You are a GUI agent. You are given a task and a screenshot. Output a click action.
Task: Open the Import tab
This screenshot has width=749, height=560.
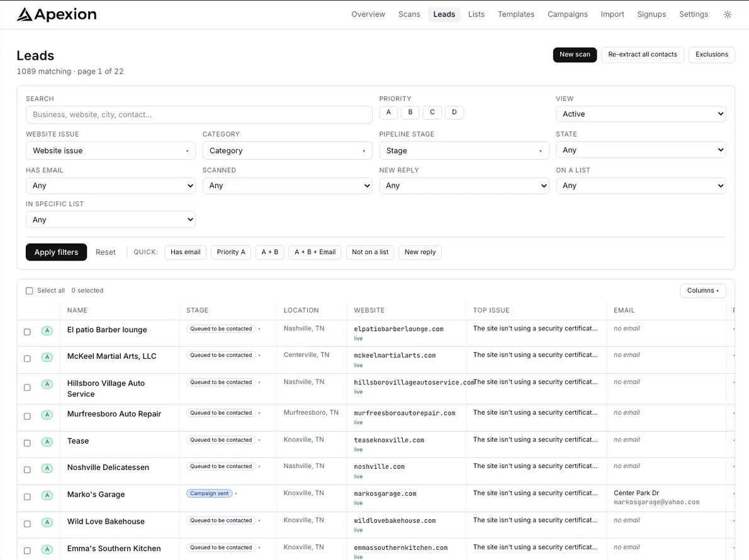(612, 14)
